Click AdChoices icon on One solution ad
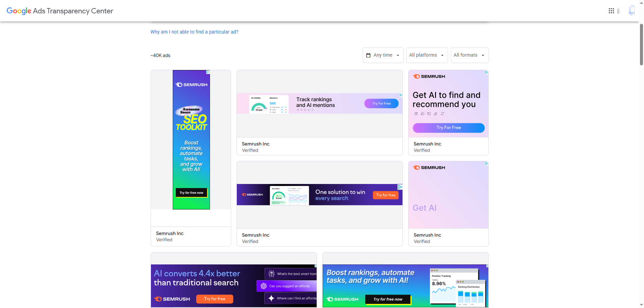Viewport: 644px width, 308px height. pyautogui.click(x=400, y=187)
